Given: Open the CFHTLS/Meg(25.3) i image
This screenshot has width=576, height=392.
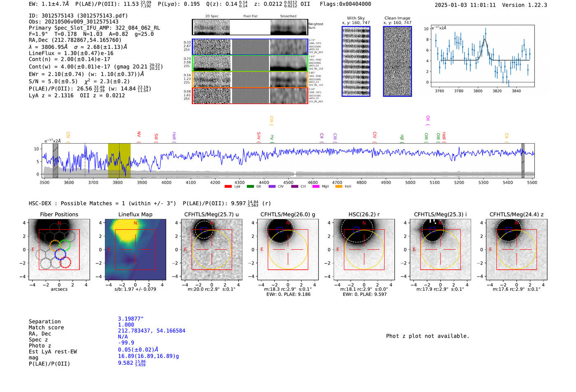Looking at the screenshot, I should (440, 249).
